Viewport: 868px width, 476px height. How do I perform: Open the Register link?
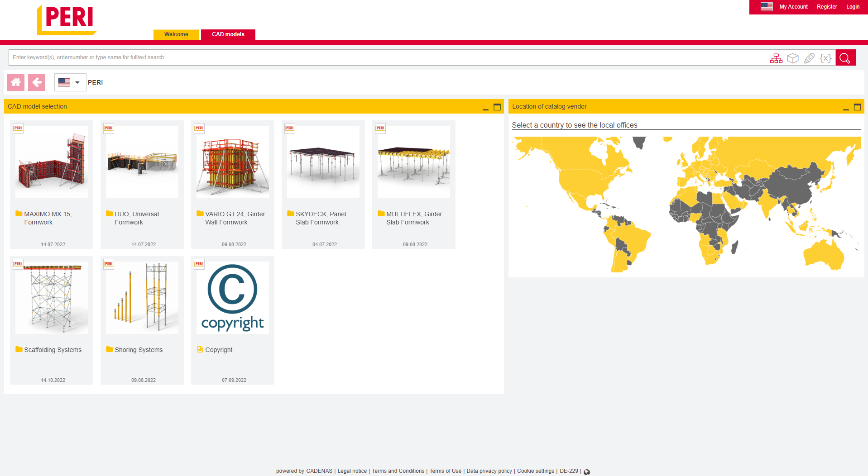coord(827,7)
